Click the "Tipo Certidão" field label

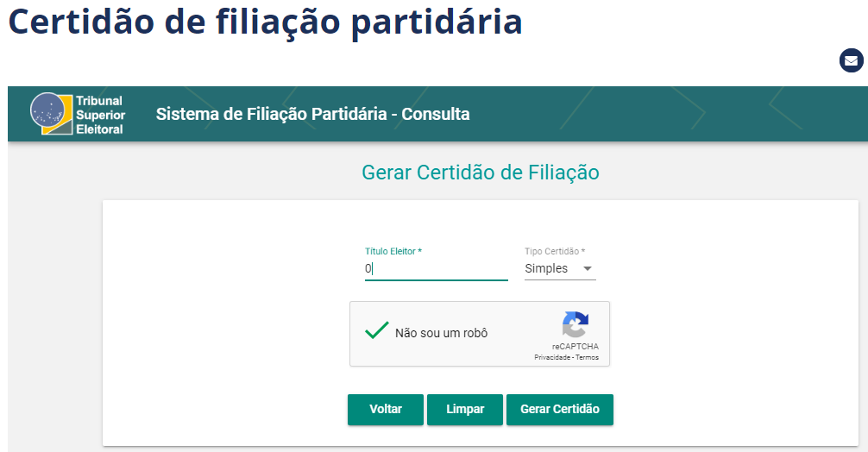click(555, 251)
